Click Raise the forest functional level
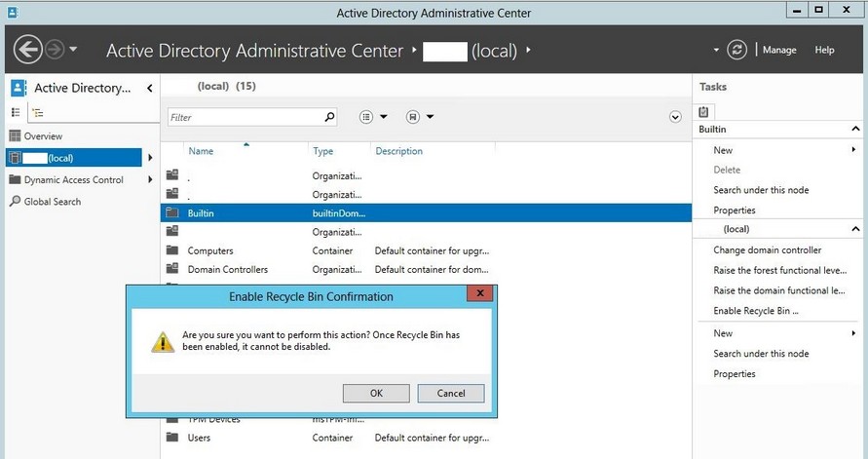 (780, 270)
